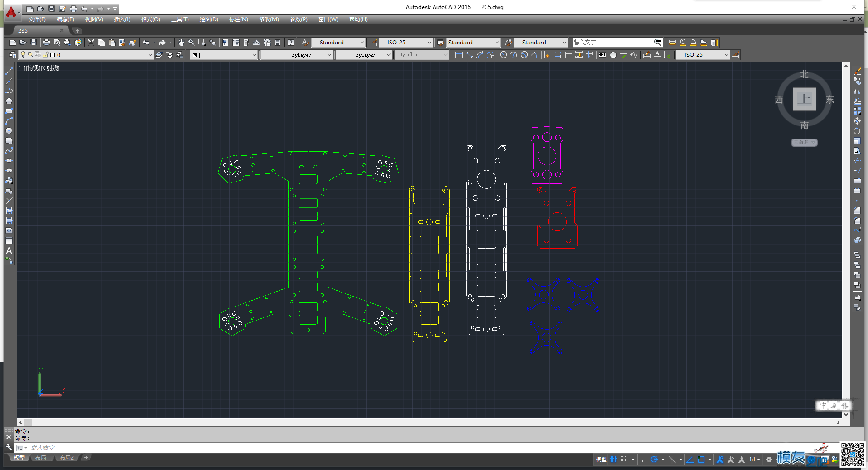Toggle object snap in status bar
The width and height of the screenshot is (868, 470).
(x=701, y=460)
